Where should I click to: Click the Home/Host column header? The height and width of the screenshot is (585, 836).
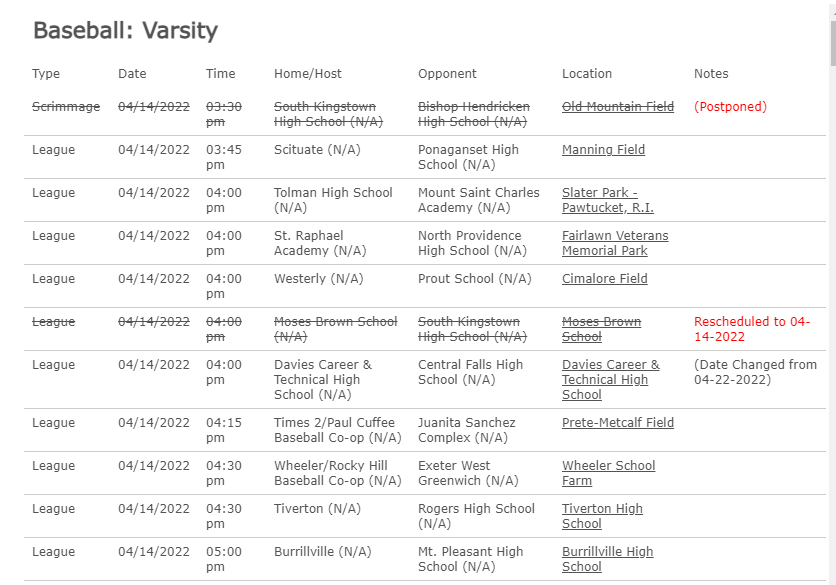point(308,74)
